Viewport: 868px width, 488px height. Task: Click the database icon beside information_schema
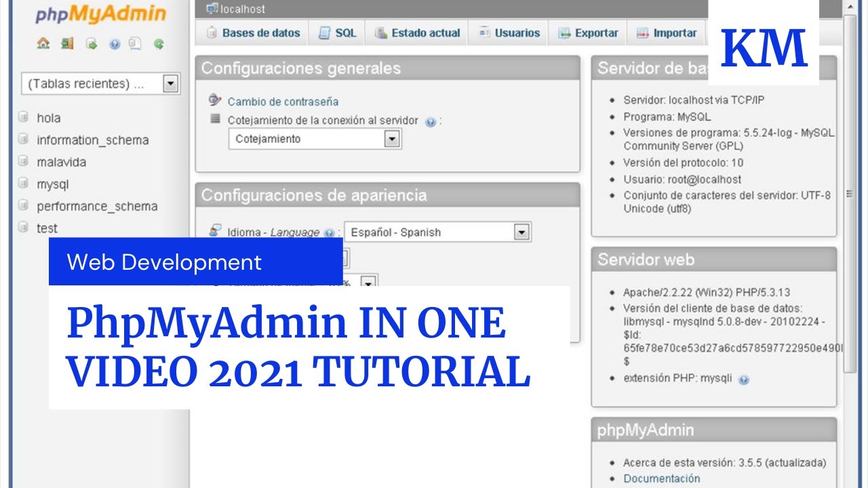24,140
